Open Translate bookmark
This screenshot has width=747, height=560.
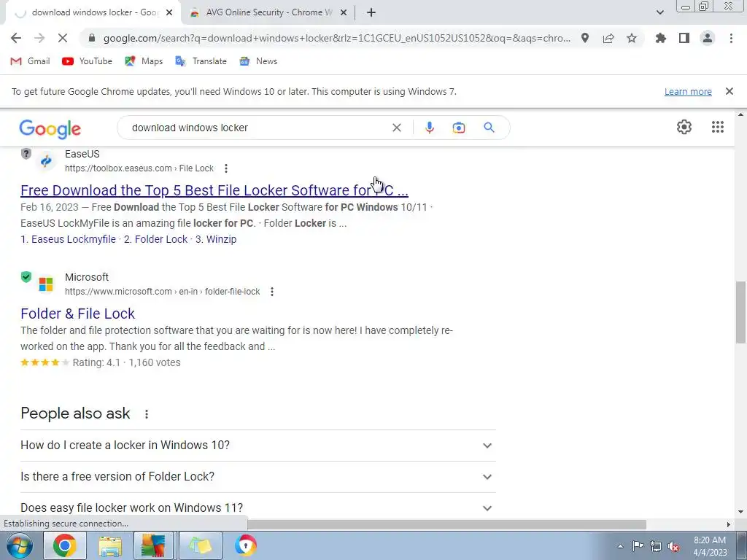coord(201,61)
